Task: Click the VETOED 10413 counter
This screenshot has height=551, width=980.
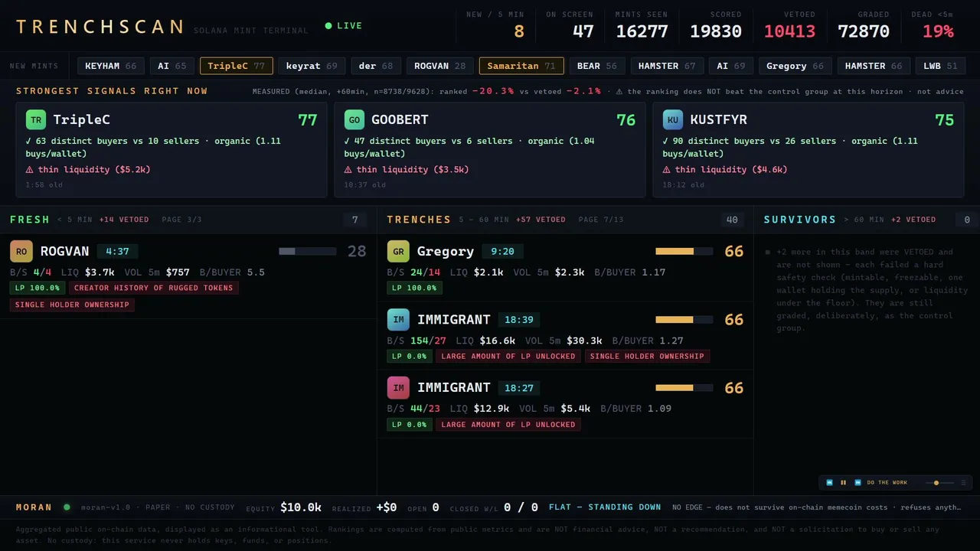Action: click(x=789, y=25)
